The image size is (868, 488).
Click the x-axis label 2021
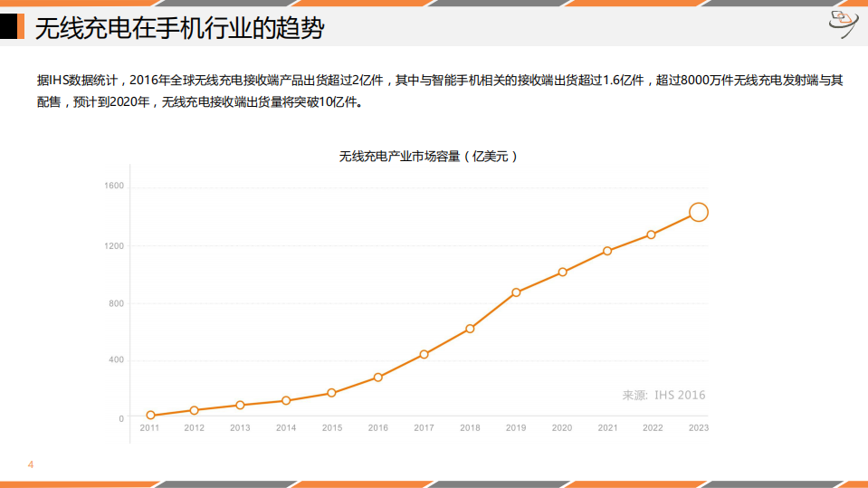click(608, 427)
